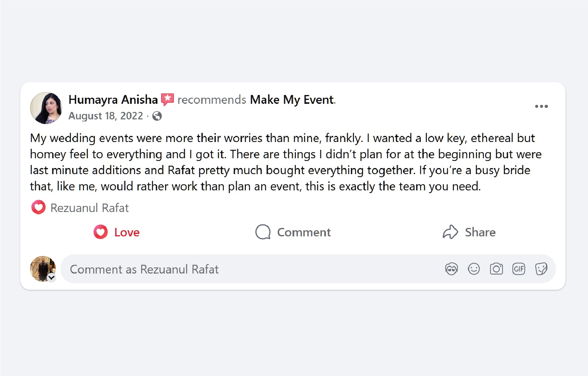Insert an emoji with the smiley icon
Image resolution: width=588 pixels, height=376 pixels.
click(x=474, y=269)
